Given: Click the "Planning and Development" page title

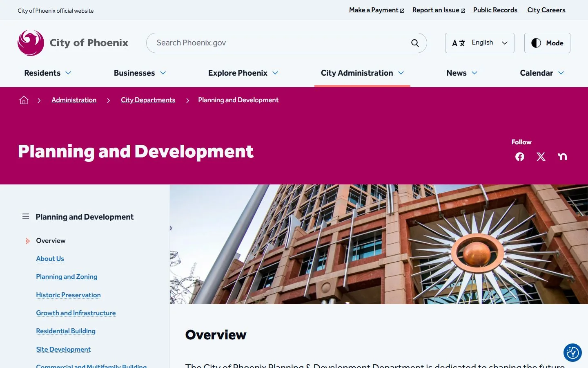Looking at the screenshot, I should coord(136,152).
